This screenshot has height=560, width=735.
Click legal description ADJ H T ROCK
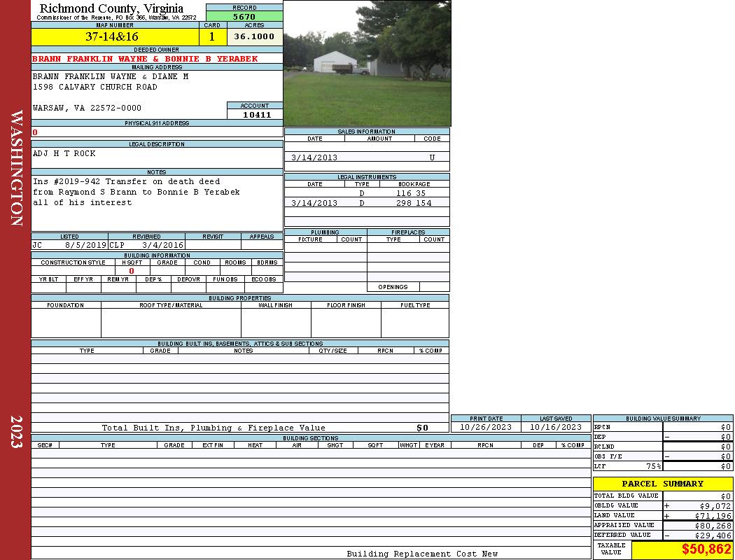pyautogui.click(x=64, y=153)
